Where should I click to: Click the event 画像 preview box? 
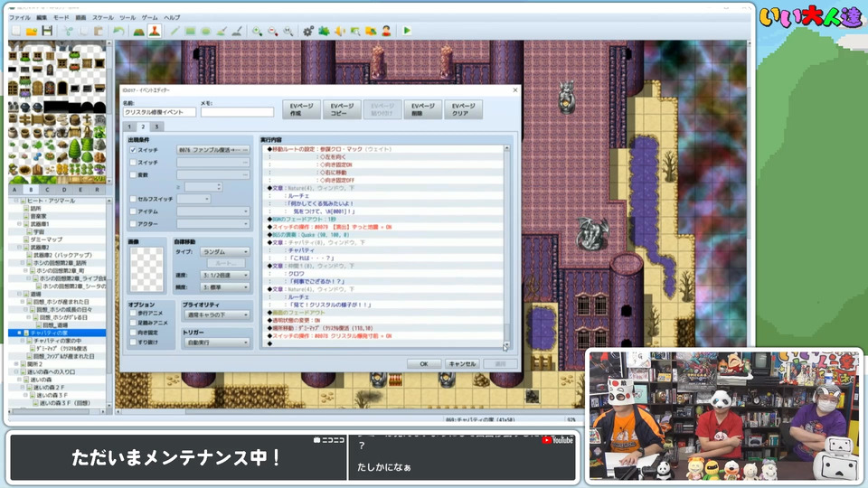146,269
